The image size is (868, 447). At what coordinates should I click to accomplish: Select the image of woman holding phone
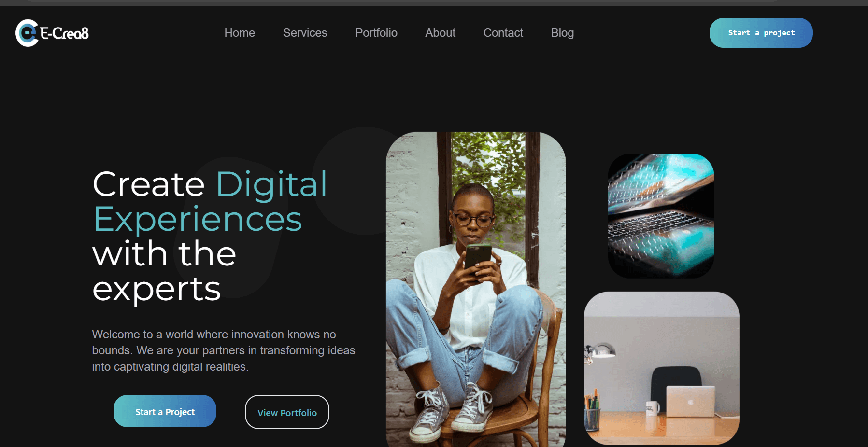pyautogui.click(x=476, y=289)
